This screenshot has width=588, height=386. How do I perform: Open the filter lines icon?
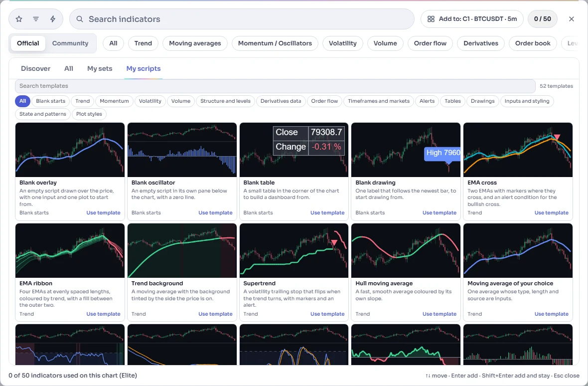[35, 19]
